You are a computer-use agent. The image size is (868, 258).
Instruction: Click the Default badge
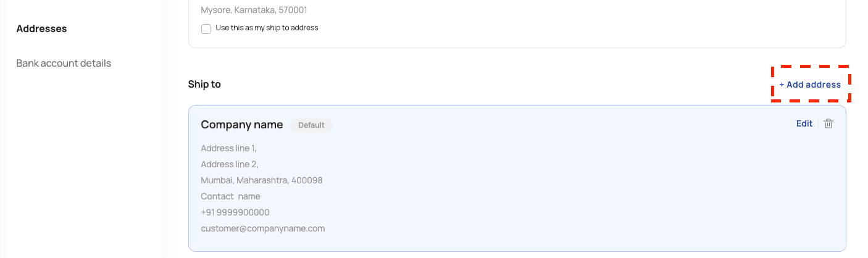[311, 125]
